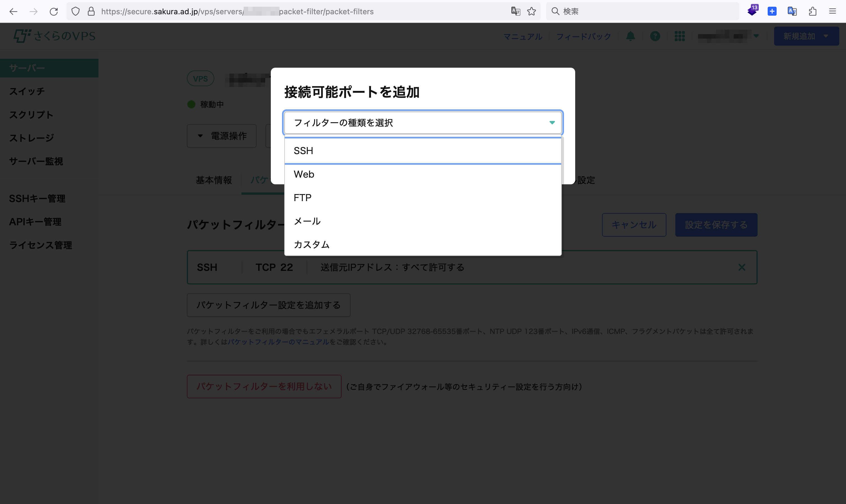Open the shield tracking protection icon
The width and height of the screenshot is (846, 504).
pyautogui.click(x=76, y=11)
